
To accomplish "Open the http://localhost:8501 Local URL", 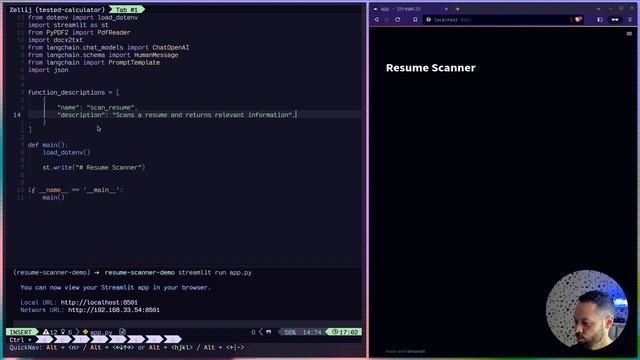I will pos(99,302).
